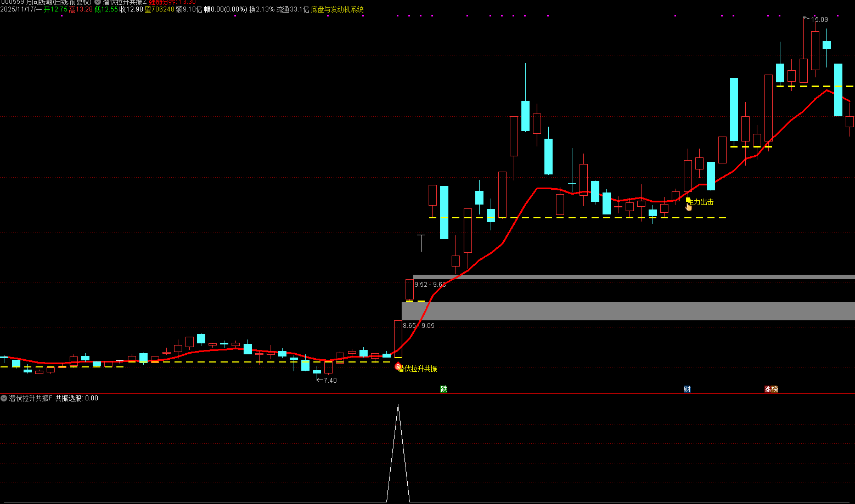Click the red 潜伏拉升共振 signal icon

tap(398, 366)
